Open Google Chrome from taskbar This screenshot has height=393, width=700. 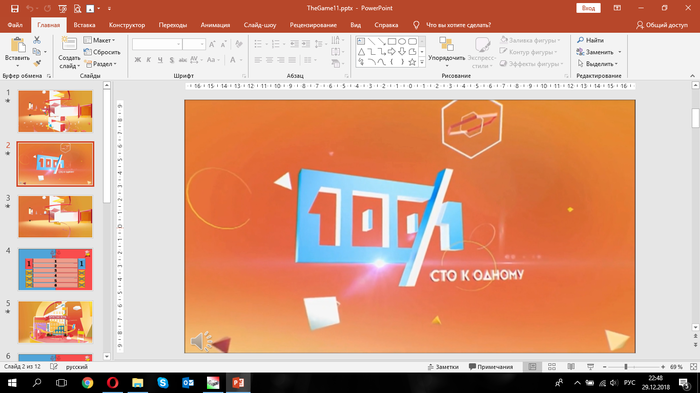click(x=88, y=383)
